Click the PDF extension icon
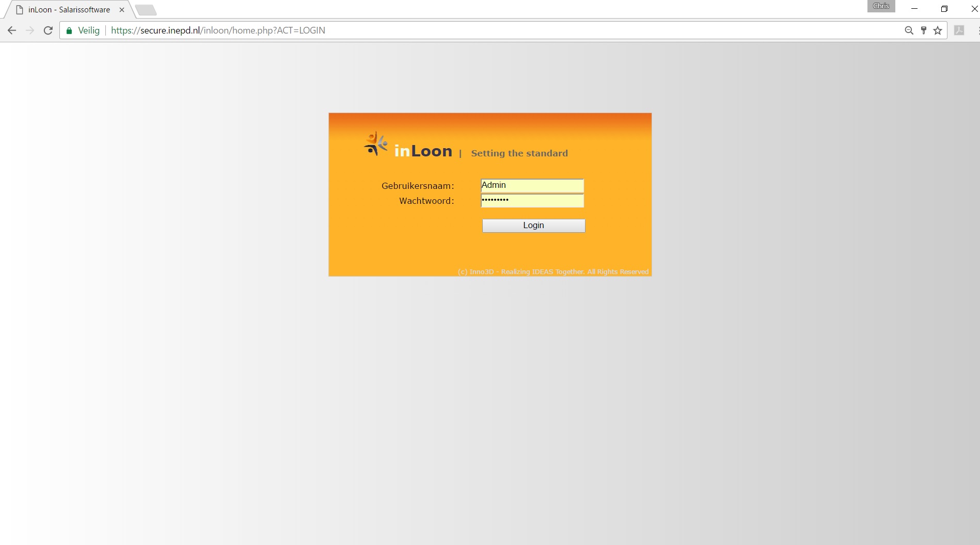Image resolution: width=980 pixels, height=545 pixels. point(959,30)
